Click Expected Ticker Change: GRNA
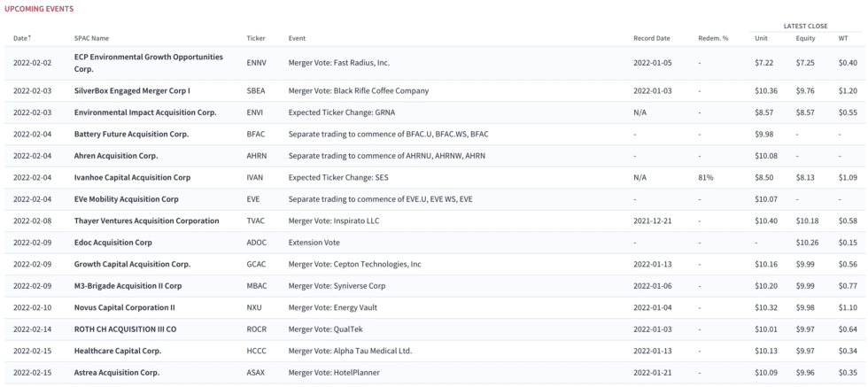Image resolution: width=868 pixels, height=387 pixels. click(342, 112)
